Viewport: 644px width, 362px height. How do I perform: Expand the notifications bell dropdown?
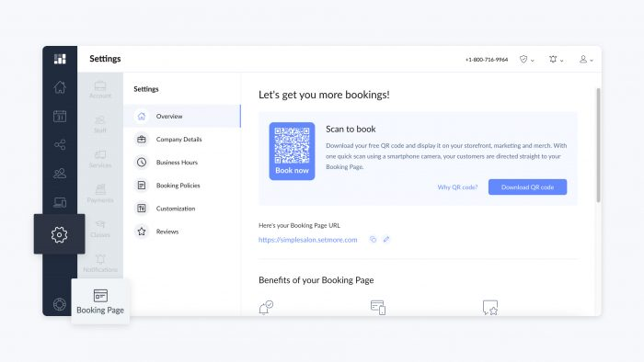click(x=556, y=60)
